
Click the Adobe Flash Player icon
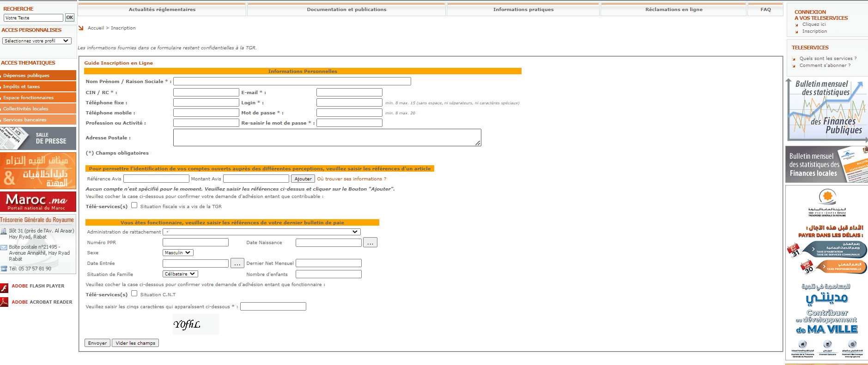[4, 288]
